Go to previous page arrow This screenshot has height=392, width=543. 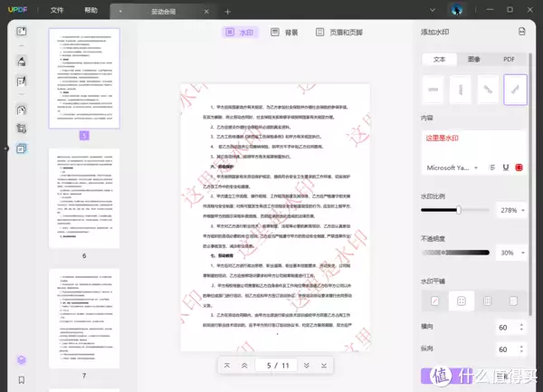[244, 366]
